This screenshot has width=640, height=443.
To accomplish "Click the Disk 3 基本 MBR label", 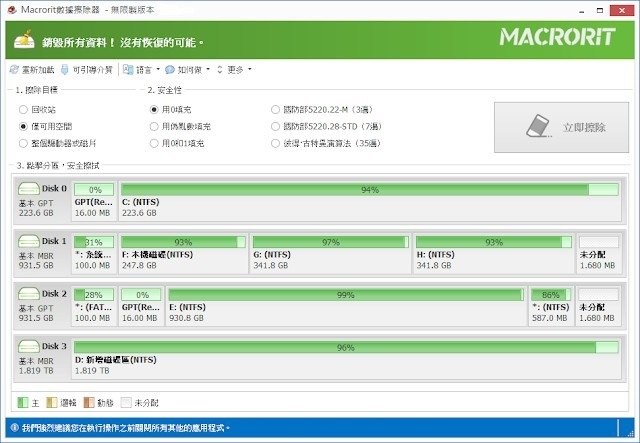I will [x=36, y=361].
